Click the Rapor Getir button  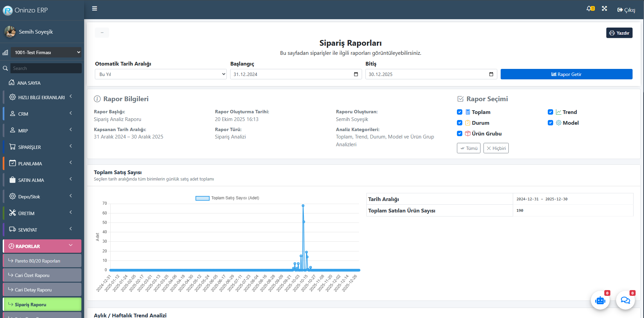pos(566,74)
